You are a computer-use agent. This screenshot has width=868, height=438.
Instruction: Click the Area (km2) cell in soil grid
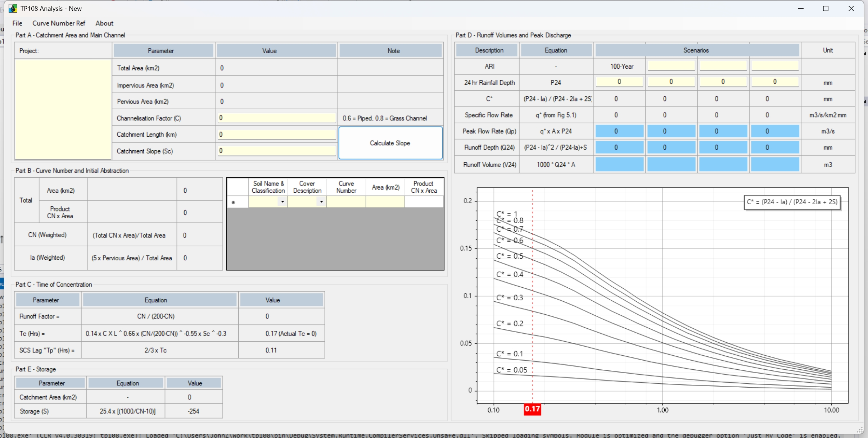pos(385,202)
